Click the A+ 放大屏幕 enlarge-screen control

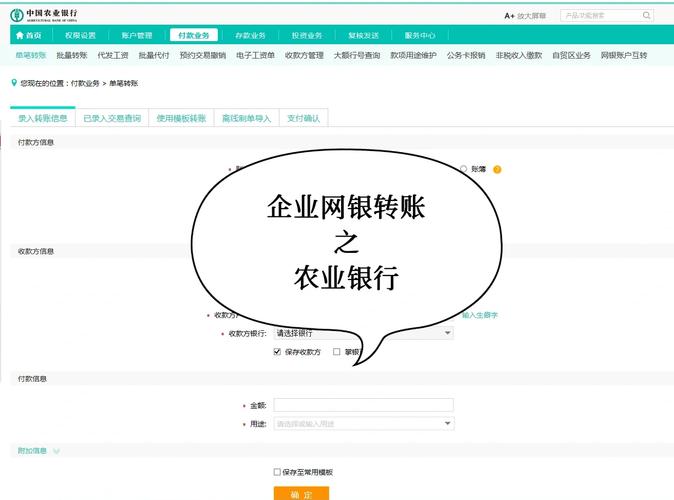pos(525,16)
